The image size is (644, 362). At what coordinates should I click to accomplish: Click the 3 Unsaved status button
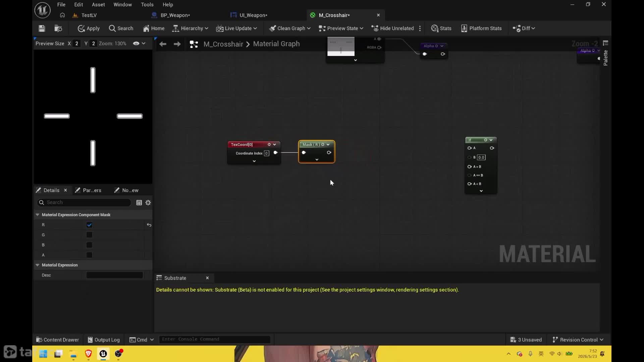pos(526,340)
